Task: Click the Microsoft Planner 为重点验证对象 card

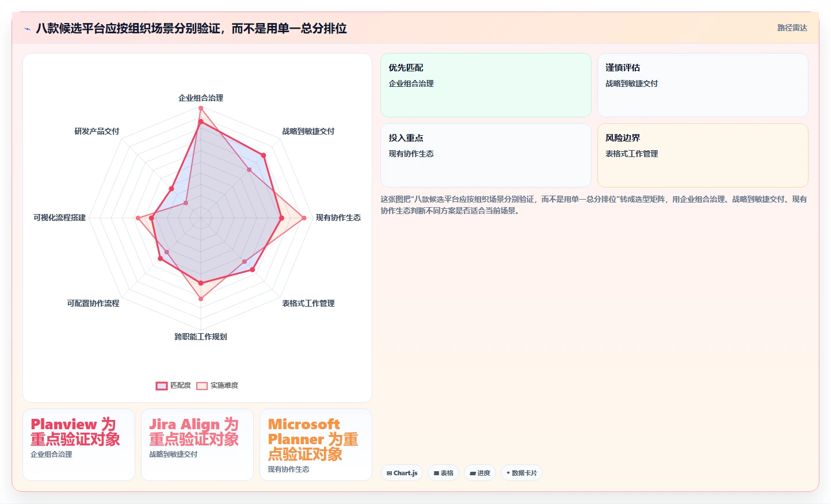Action: click(x=316, y=445)
